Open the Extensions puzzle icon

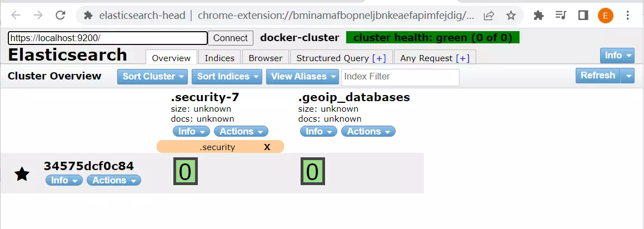538,16
